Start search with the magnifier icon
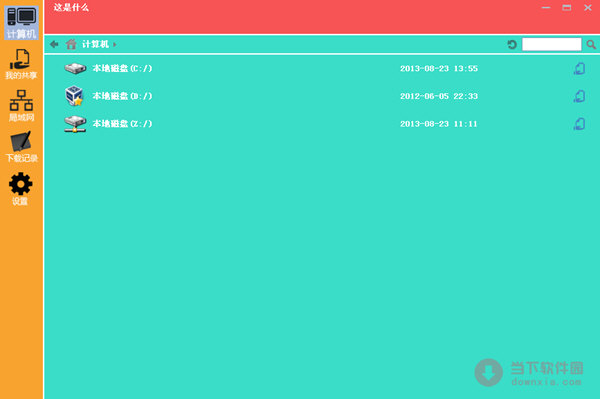 591,44
